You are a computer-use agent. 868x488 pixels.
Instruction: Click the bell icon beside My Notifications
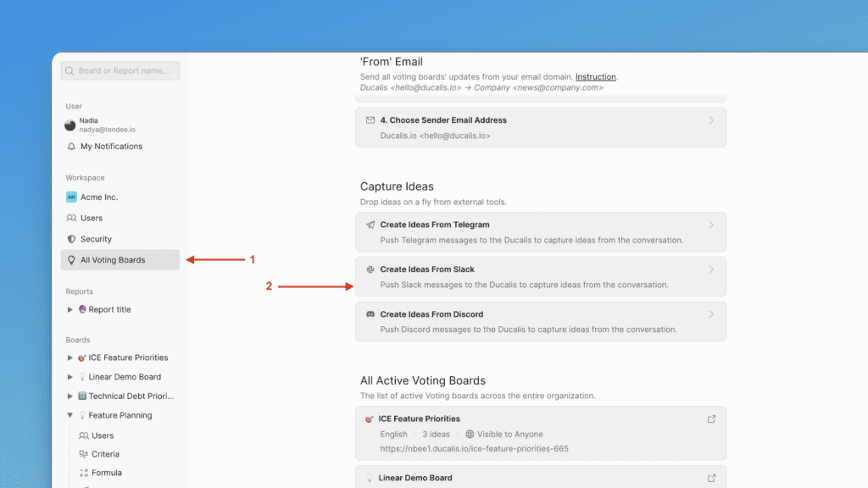[x=71, y=147]
